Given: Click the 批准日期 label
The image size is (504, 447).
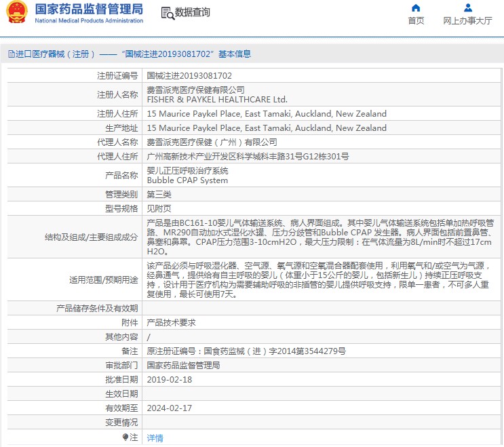Looking at the screenshot, I should 121,380.
